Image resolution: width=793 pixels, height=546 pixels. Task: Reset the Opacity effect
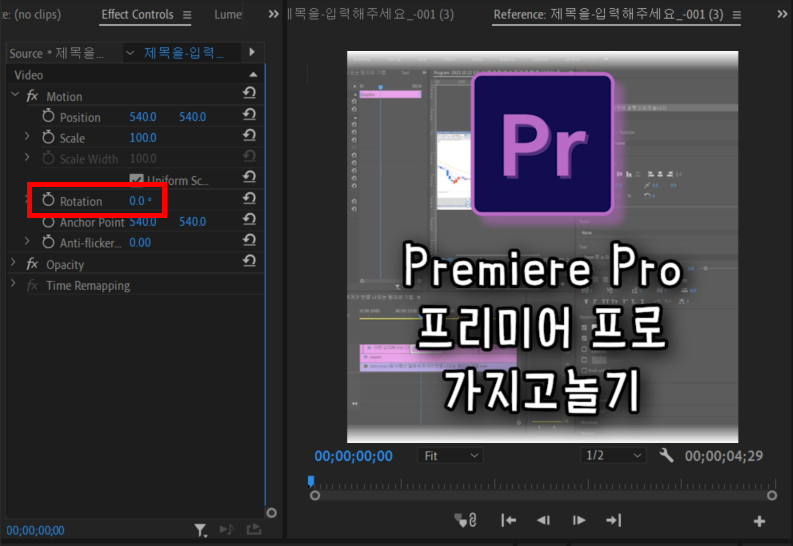tap(249, 261)
